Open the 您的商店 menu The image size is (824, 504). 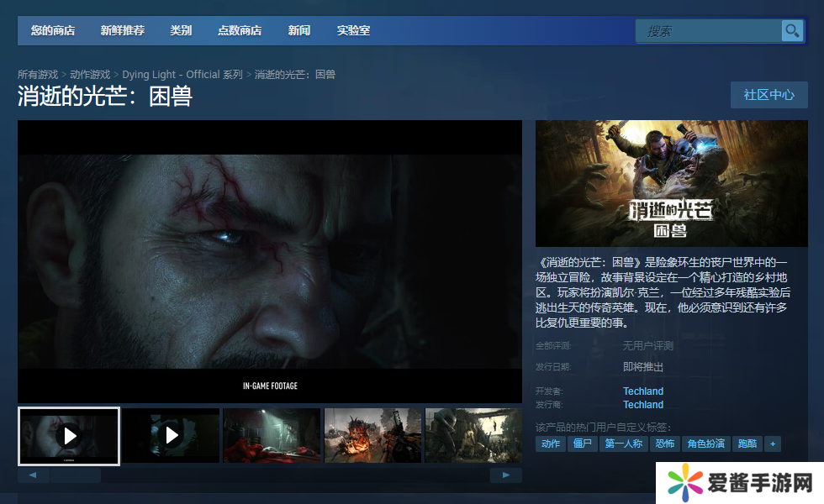[53, 31]
